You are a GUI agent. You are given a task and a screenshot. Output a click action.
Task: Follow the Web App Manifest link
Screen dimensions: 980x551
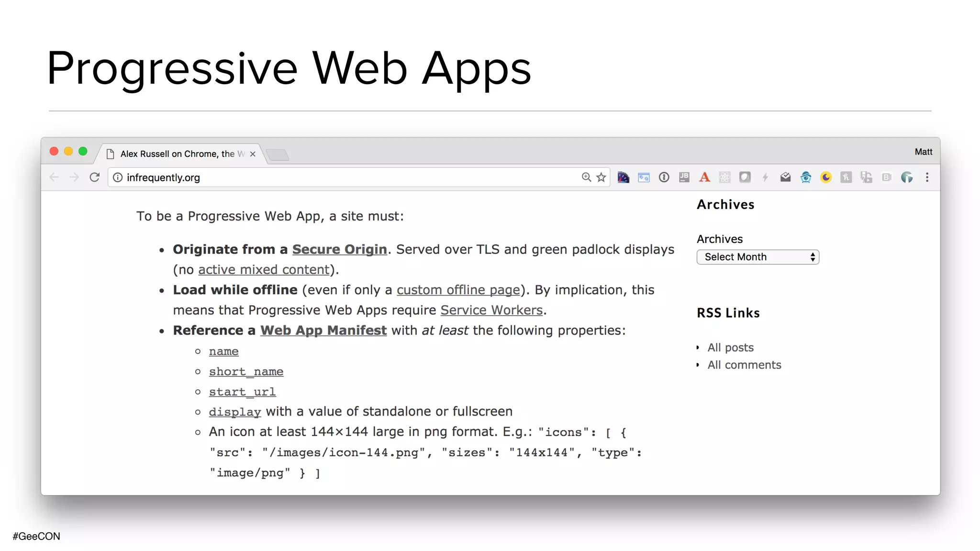323,331
